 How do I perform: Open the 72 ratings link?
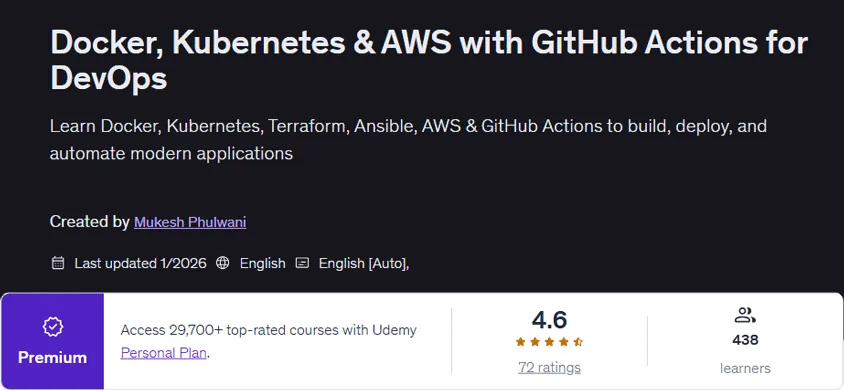pos(550,367)
